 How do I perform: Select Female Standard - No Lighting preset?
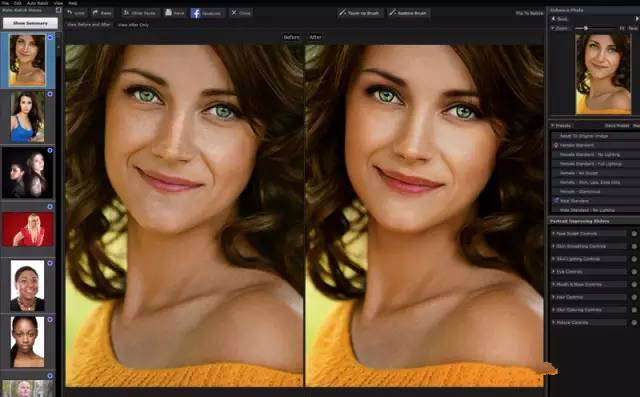tap(596, 155)
